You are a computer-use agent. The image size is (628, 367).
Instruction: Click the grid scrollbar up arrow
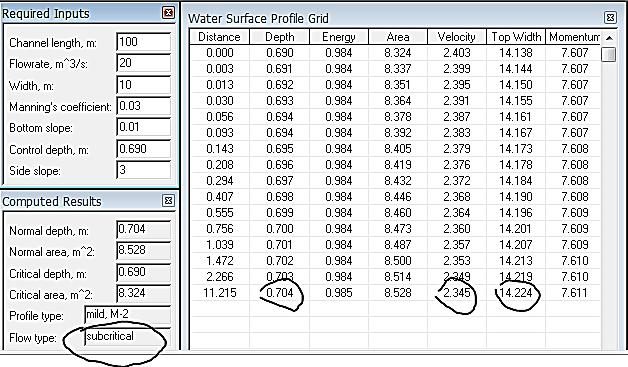609,38
